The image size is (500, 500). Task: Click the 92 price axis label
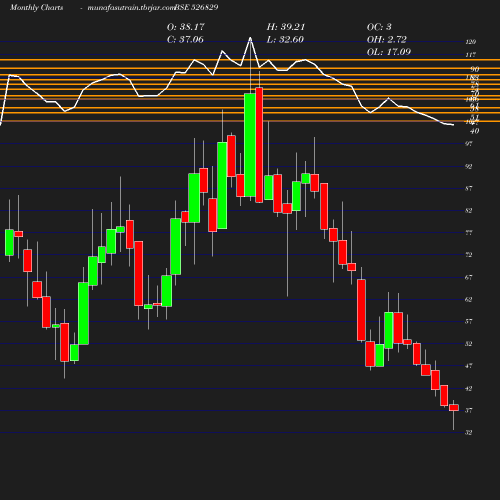tap(469, 166)
